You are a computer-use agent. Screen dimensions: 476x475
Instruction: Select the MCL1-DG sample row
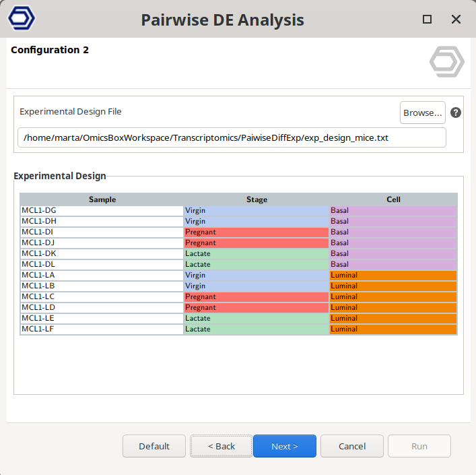[x=102, y=210]
